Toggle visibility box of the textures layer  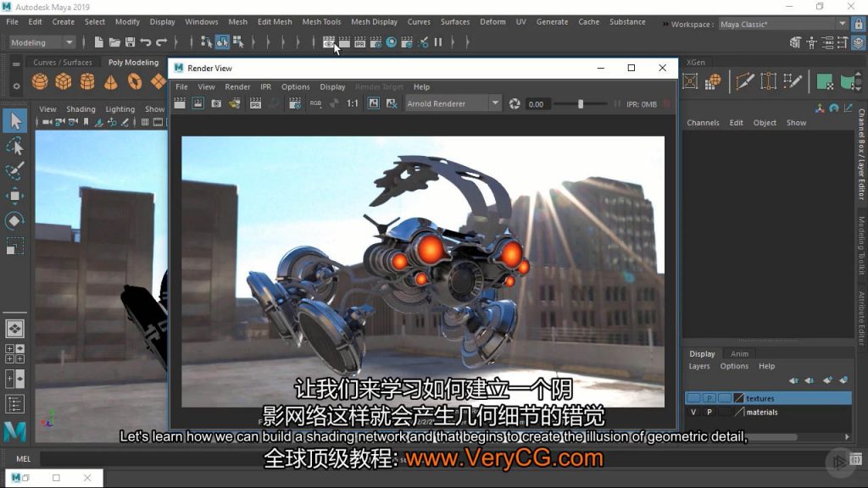click(x=693, y=398)
